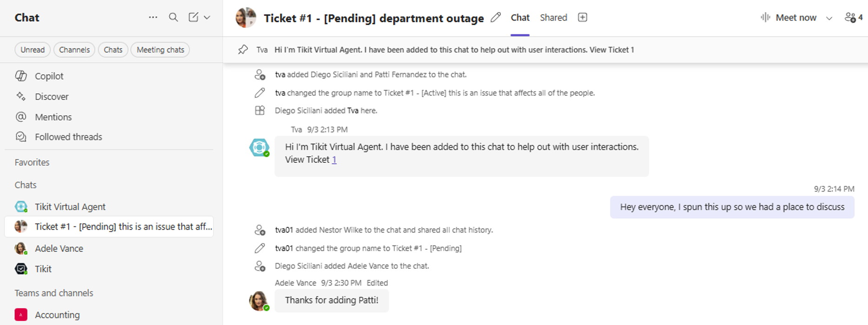Toggle the Channels filter chip
This screenshot has width=868, height=325.
click(x=74, y=50)
